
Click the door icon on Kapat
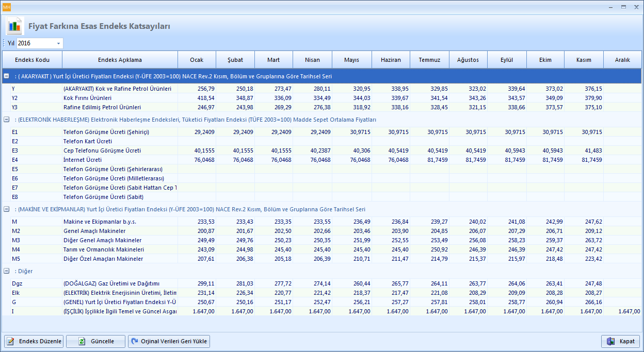(x=610, y=341)
